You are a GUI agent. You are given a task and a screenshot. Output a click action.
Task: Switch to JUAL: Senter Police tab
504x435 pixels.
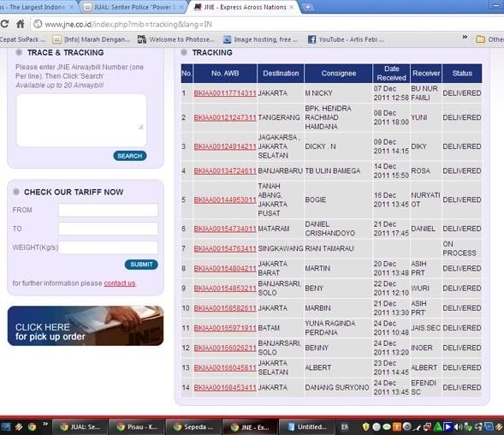coord(133,7)
